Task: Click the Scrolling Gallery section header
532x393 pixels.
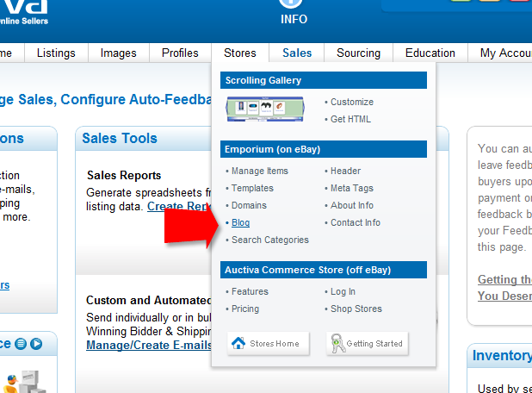Action: (324, 80)
